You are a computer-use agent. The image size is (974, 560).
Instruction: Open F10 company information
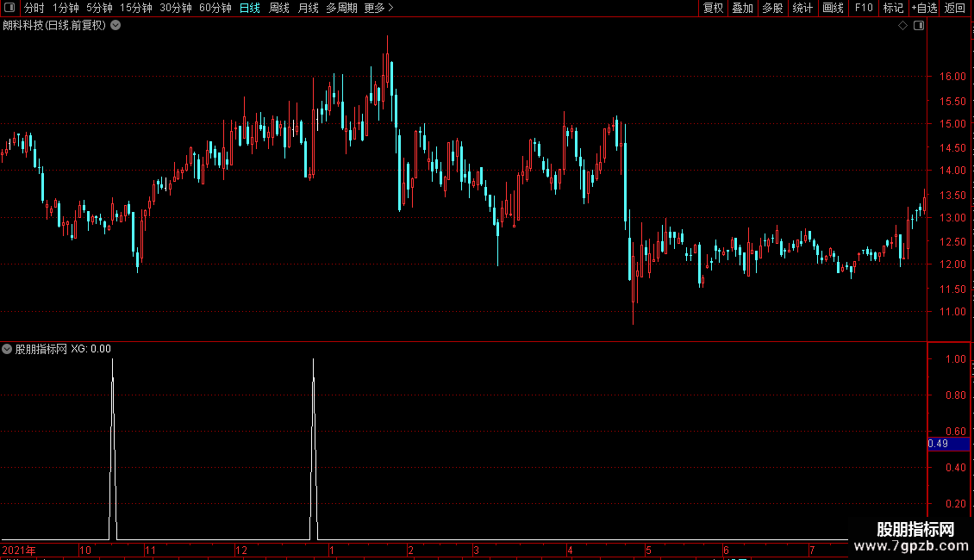coord(864,8)
